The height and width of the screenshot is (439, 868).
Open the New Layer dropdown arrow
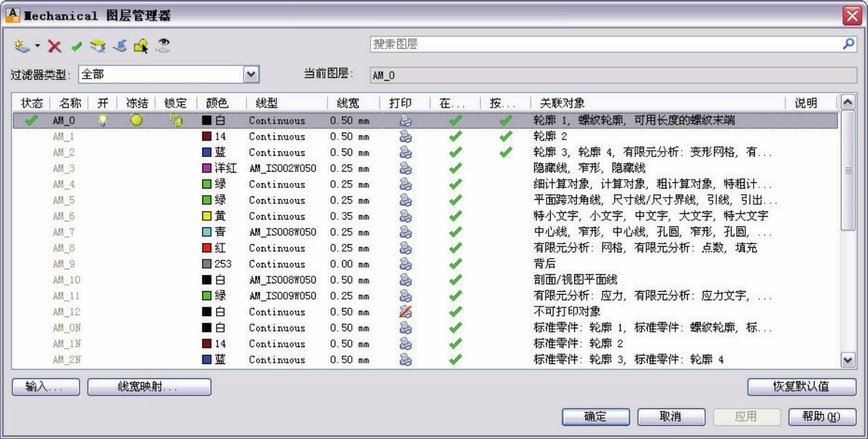click(38, 46)
